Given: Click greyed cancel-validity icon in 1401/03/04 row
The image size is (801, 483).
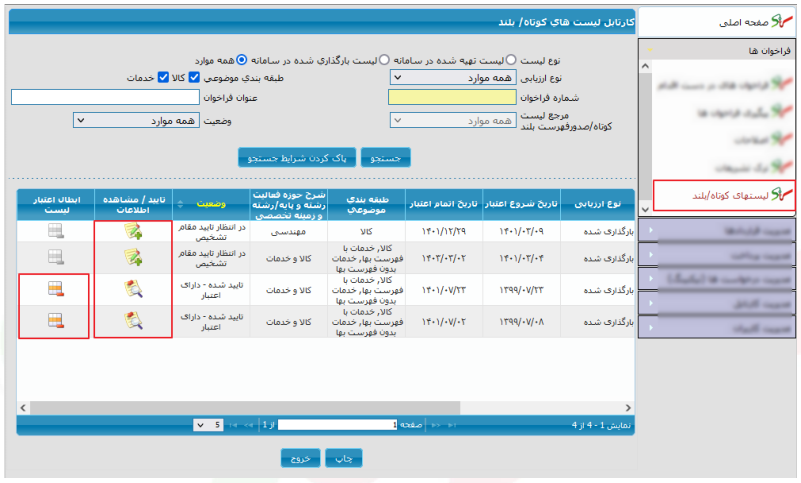Looking at the screenshot, I should pos(56,257).
